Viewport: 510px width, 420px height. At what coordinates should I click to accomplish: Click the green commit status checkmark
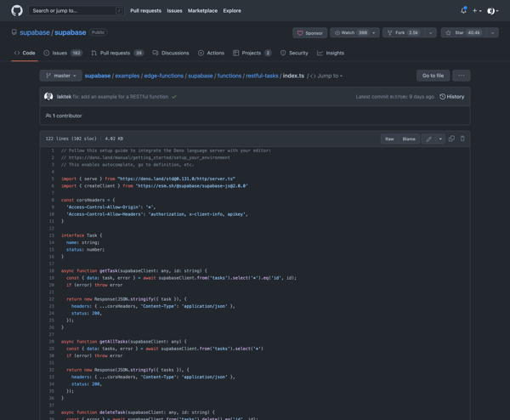(x=174, y=97)
